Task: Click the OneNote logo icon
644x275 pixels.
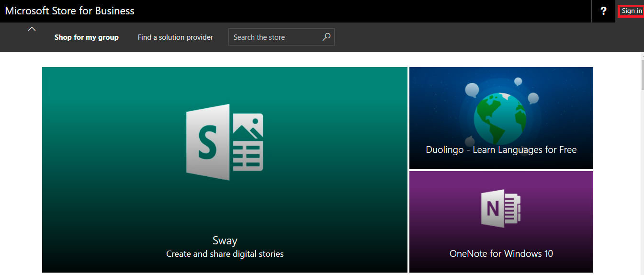Action: (x=501, y=208)
